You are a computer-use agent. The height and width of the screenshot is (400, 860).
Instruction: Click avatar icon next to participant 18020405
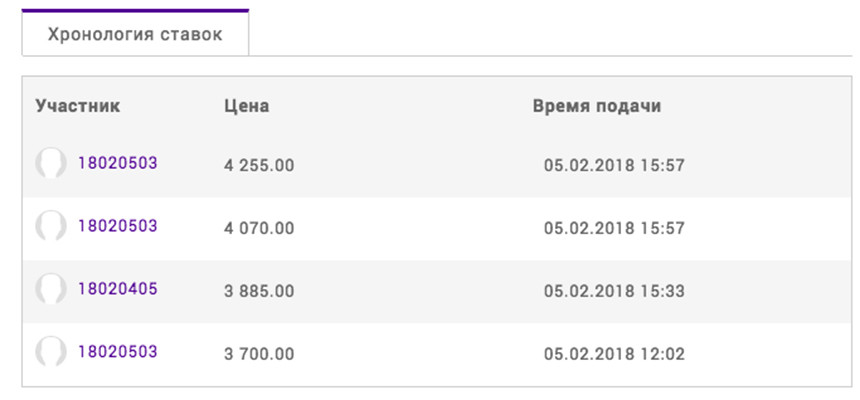pyautogui.click(x=51, y=289)
